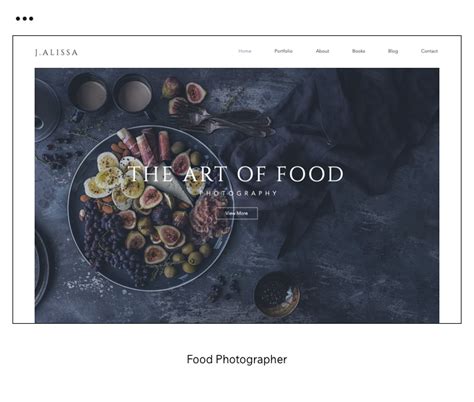Click the View More button
Viewport: 474px width, 402px height.
[x=237, y=213]
